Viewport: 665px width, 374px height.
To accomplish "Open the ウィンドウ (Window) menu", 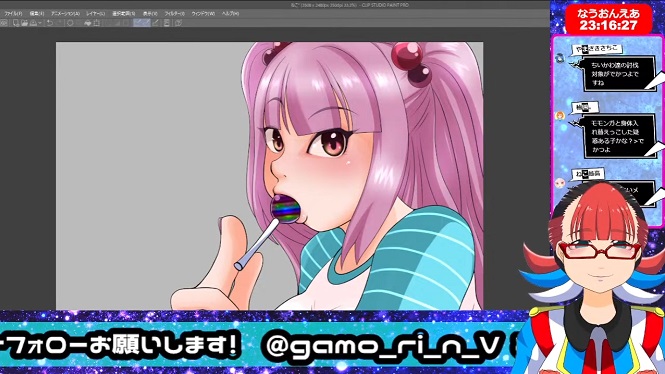I will [203, 14].
